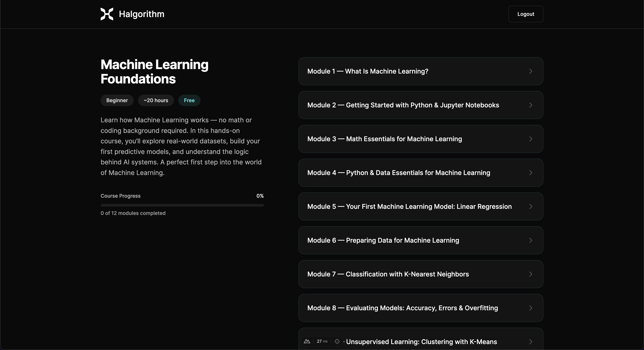Screen dimensions: 644x350
Task: Click chevron on K-Nearest Neighbors module
Action: 530,274
